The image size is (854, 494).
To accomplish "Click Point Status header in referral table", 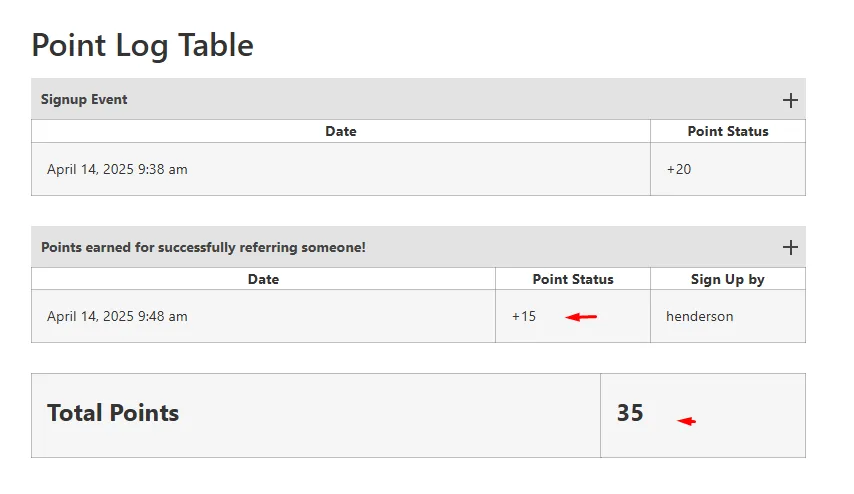I will pos(573,279).
